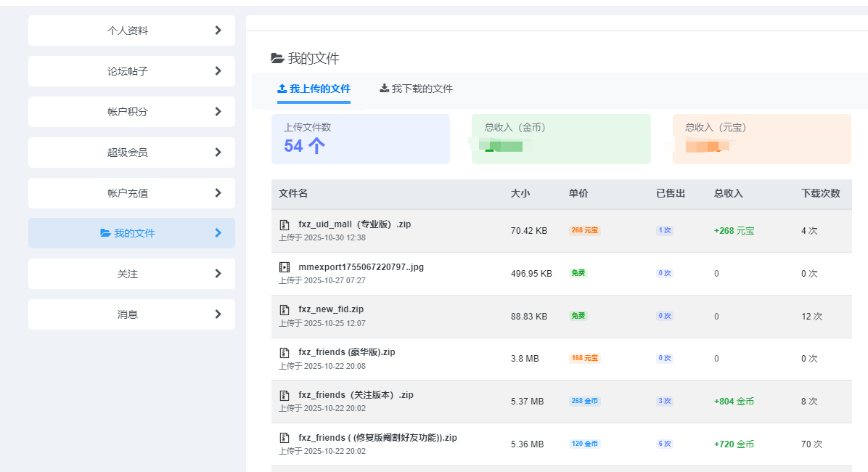Click the image file icon beside mmexport1755067220797
The height and width of the screenshot is (472, 868).
pos(284,267)
